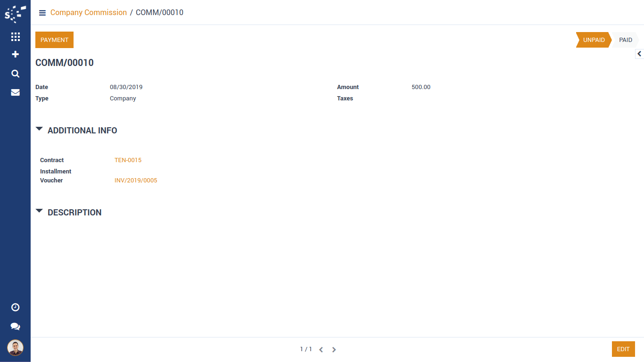Screen dimensions: 644x362
Task: Click the company logo in the sidebar
Action: (15, 14)
